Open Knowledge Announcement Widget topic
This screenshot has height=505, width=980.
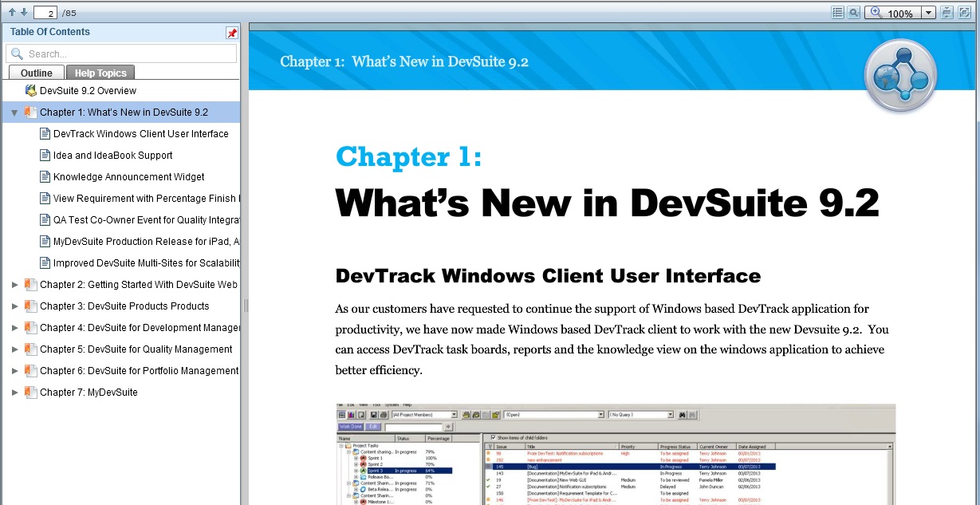[x=128, y=177]
